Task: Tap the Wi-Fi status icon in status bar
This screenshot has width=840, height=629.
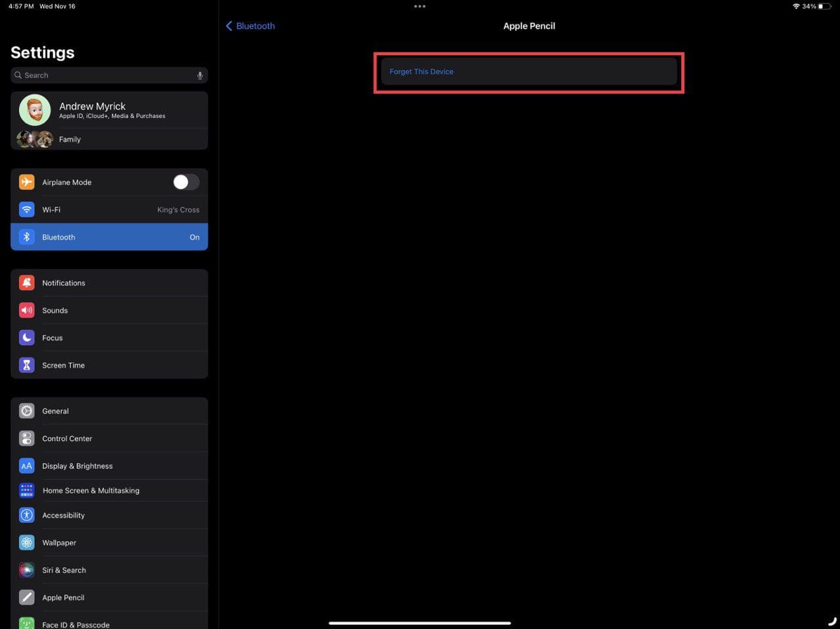Action: pos(796,6)
